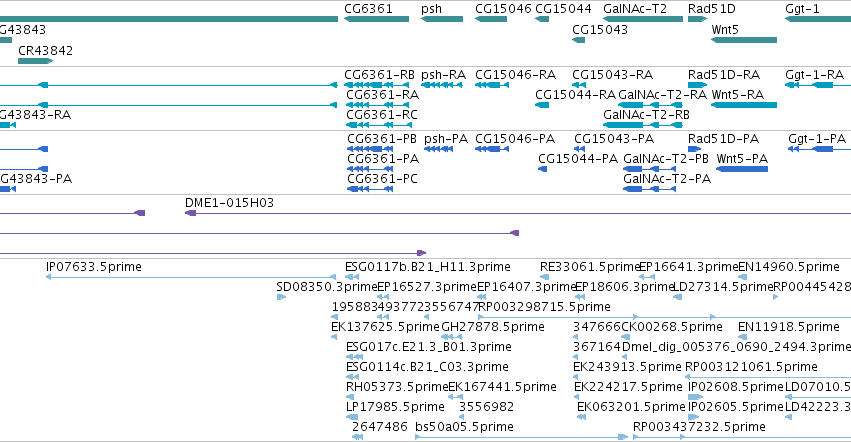Select the CR43842 gene feature
851x442 pixels.
tap(35, 61)
